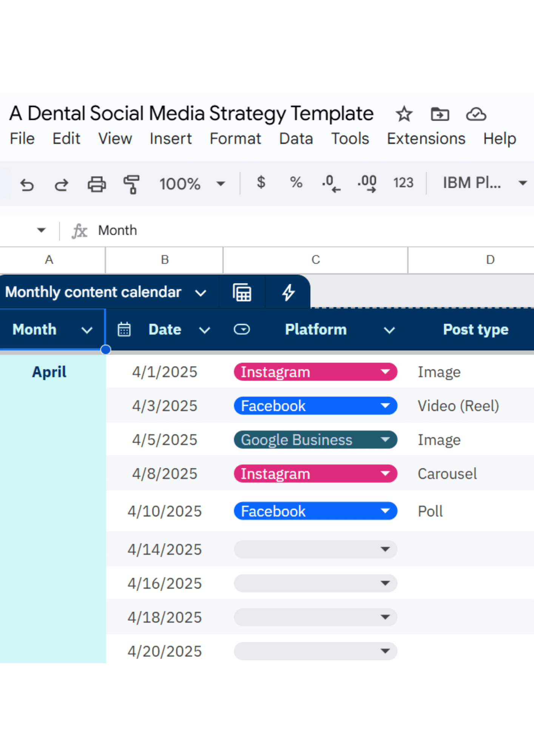Select column A header
534x756 pixels.
(52, 260)
